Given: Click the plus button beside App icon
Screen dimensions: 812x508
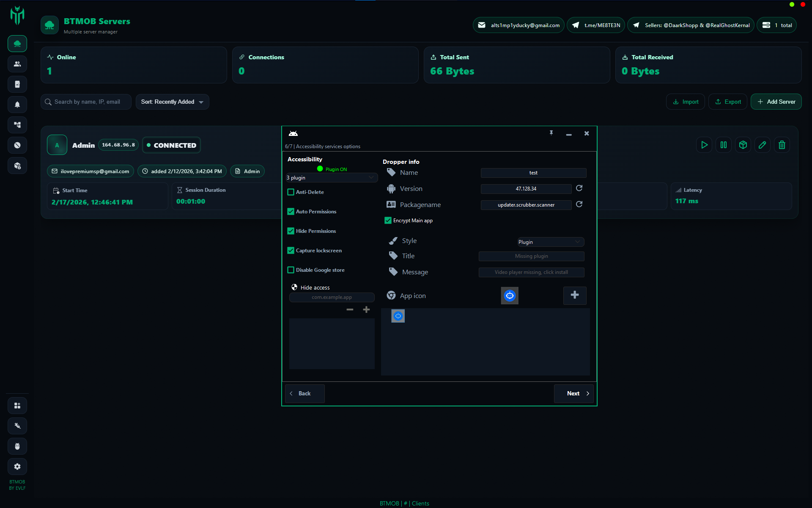Looking at the screenshot, I should [x=575, y=295].
